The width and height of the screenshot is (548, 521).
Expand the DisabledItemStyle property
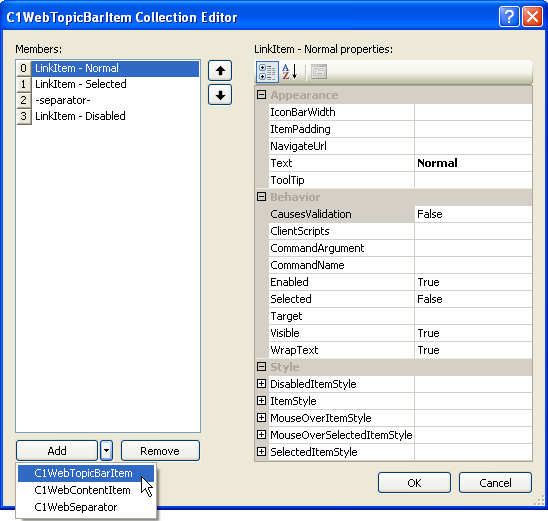[261, 384]
